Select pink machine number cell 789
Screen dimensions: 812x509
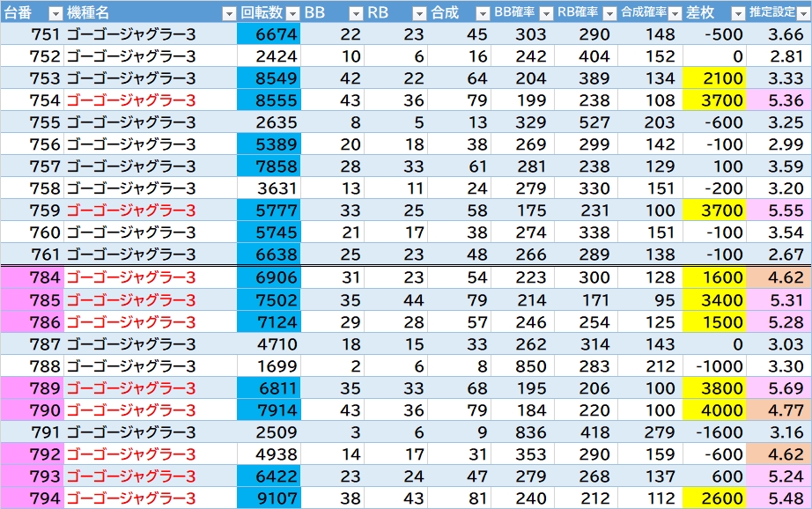pyautogui.click(x=32, y=387)
